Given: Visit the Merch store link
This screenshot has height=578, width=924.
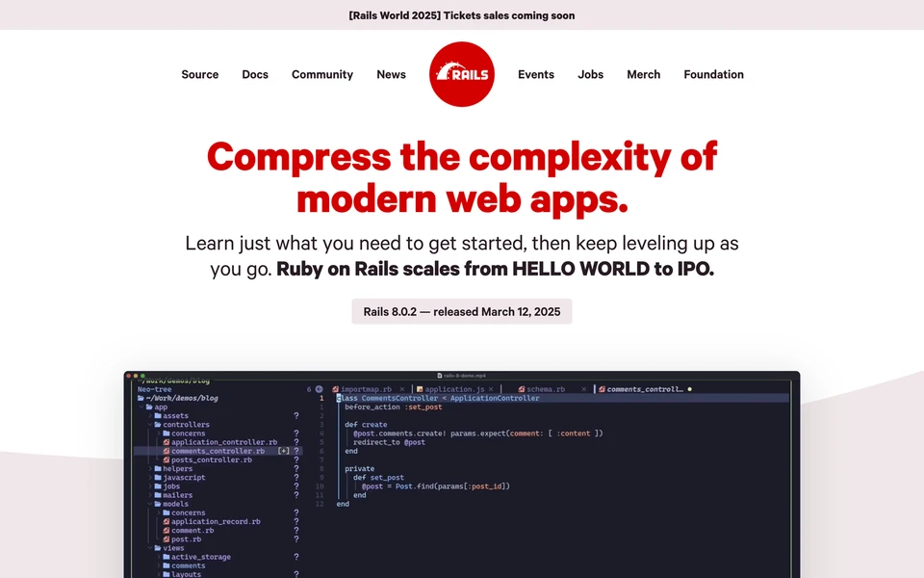Looking at the screenshot, I should pos(644,74).
